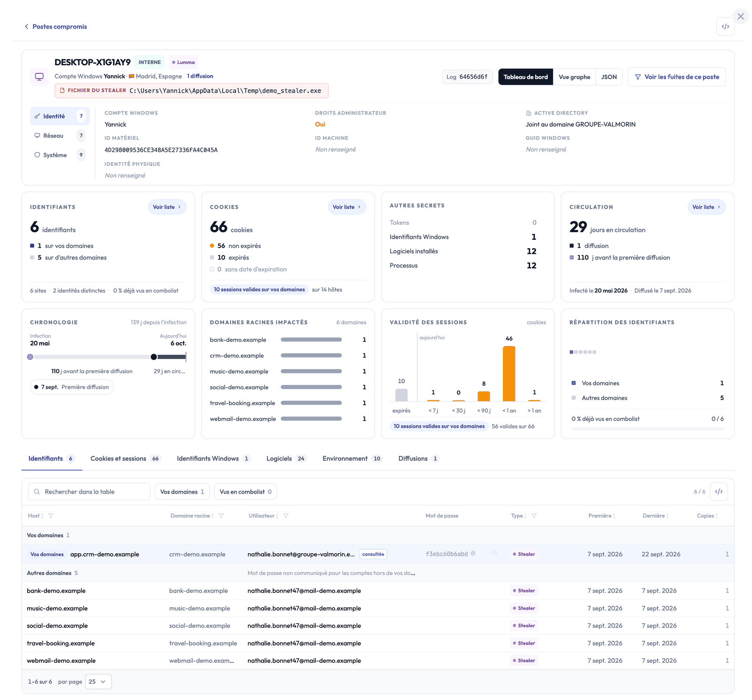
Task: Click the timeline marker for première diffusion
Action: click(x=154, y=357)
